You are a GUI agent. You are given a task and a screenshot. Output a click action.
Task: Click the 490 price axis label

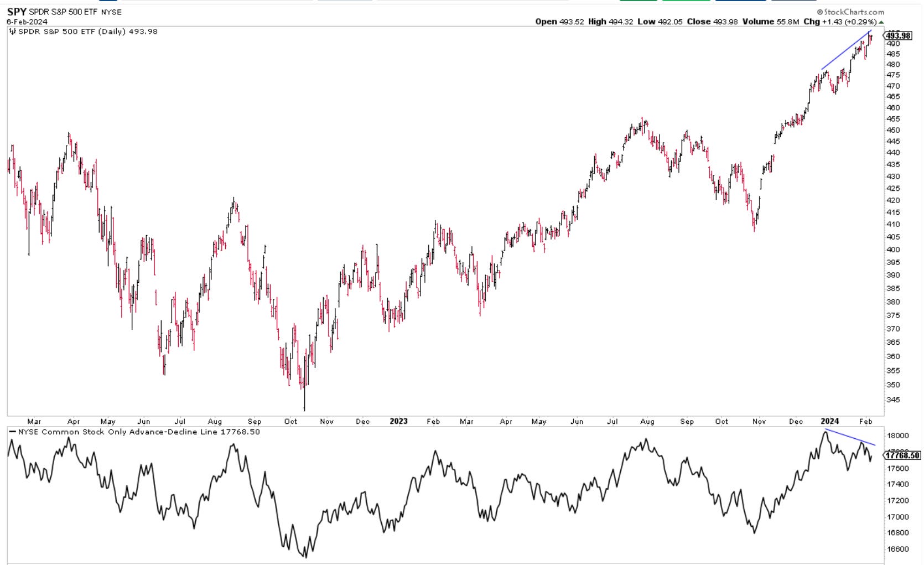893,43
